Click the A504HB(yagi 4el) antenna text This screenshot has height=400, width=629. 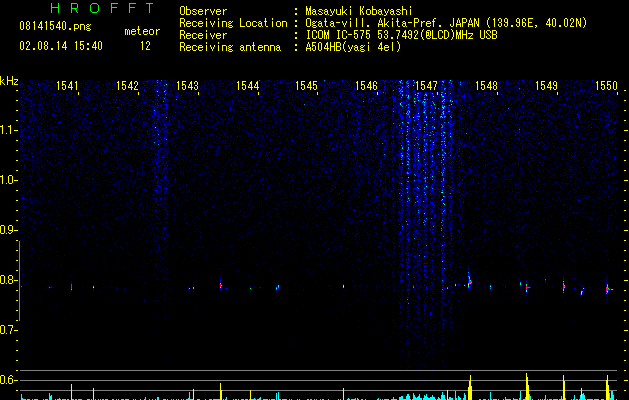point(353,47)
